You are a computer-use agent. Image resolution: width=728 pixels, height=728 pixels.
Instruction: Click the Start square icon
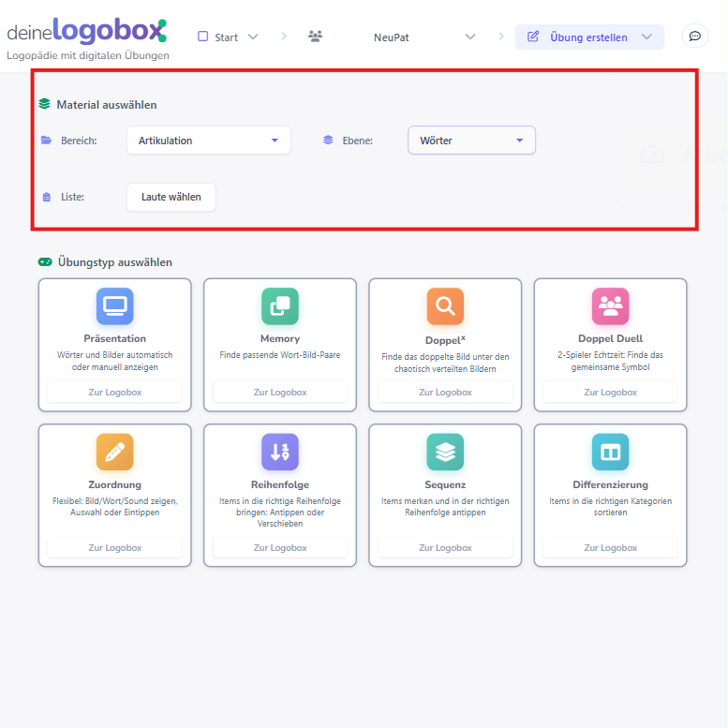(x=203, y=37)
